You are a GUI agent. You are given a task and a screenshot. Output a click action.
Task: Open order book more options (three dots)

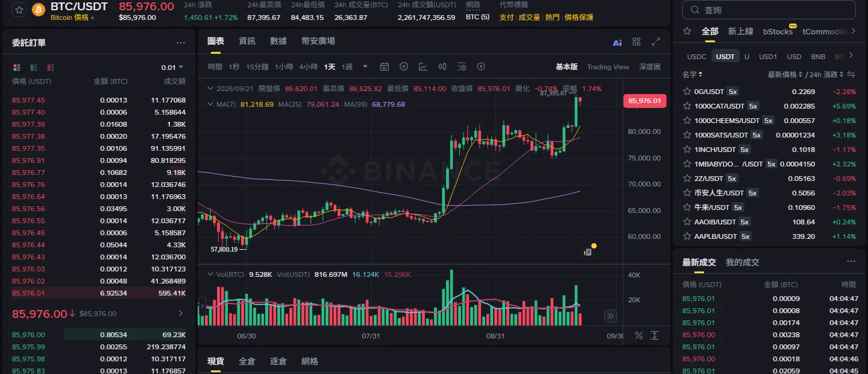(181, 43)
